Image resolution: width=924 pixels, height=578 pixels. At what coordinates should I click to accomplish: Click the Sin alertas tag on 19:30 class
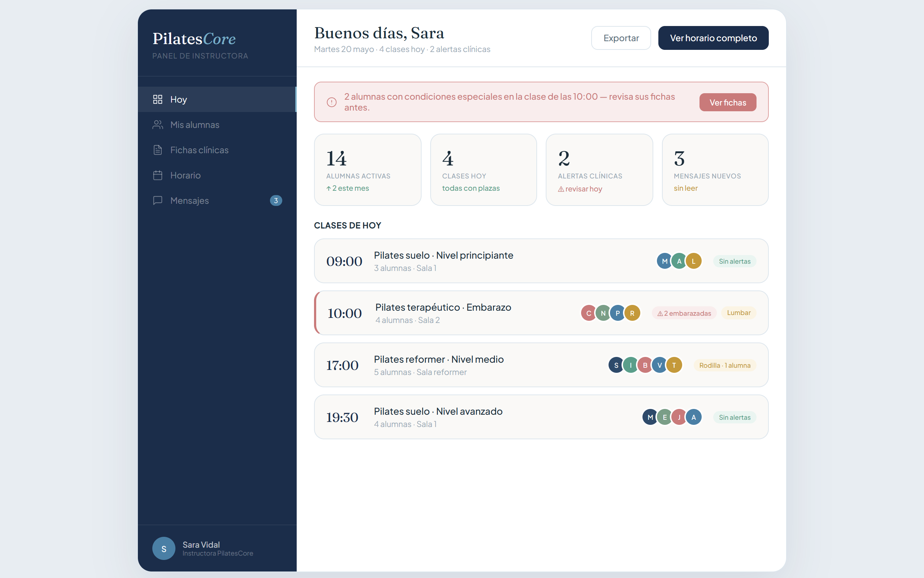(x=735, y=417)
